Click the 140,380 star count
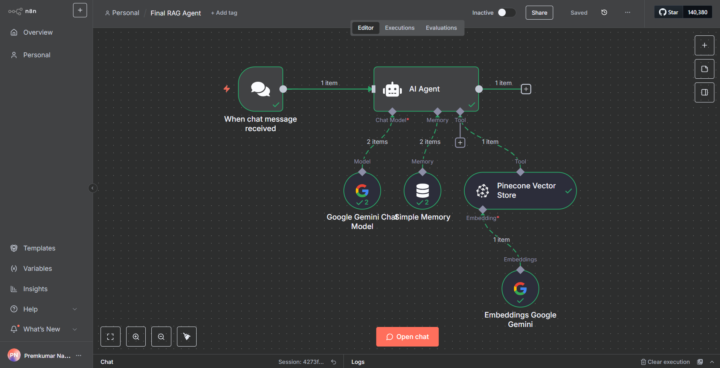The width and height of the screenshot is (720, 368). click(x=697, y=12)
